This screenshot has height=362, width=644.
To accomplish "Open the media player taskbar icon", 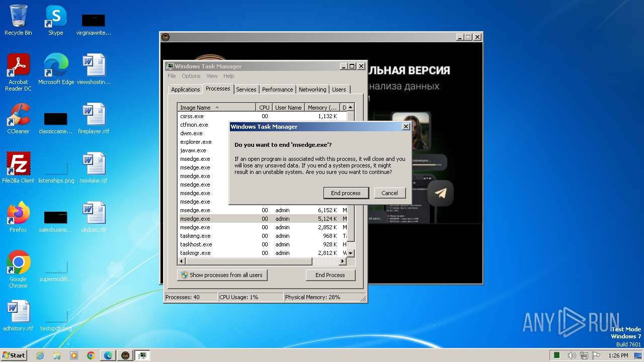I will (x=74, y=355).
